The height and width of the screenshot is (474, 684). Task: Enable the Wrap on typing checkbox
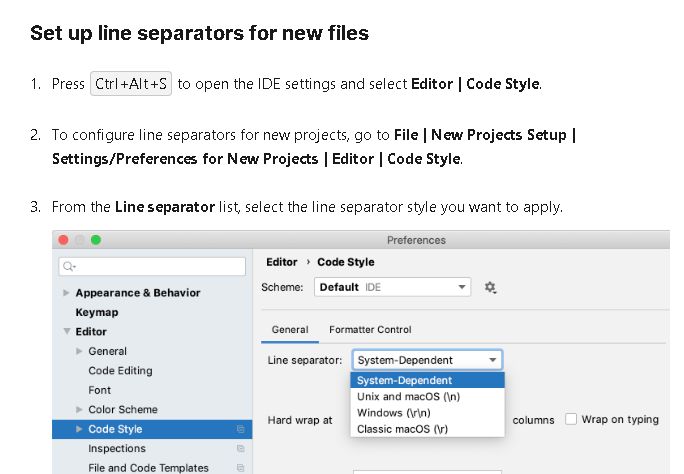click(571, 419)
